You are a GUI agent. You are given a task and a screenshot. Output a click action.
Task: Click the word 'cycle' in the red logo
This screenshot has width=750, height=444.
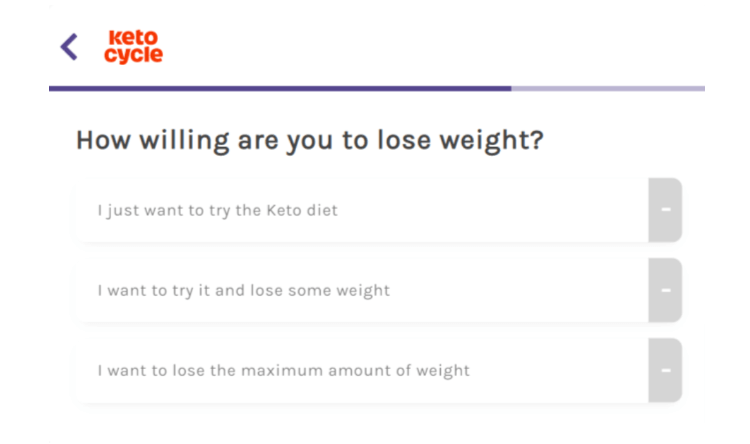click(x=133, y=55)
